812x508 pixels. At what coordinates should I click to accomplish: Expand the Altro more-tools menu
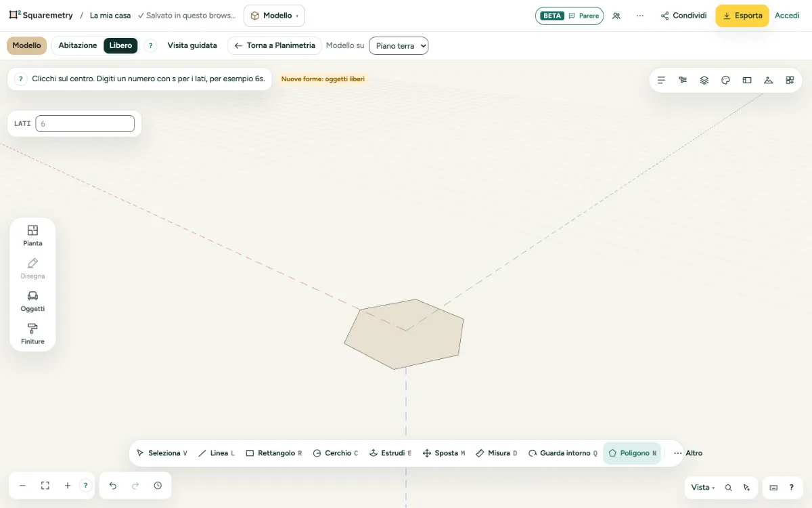point(688,453)
